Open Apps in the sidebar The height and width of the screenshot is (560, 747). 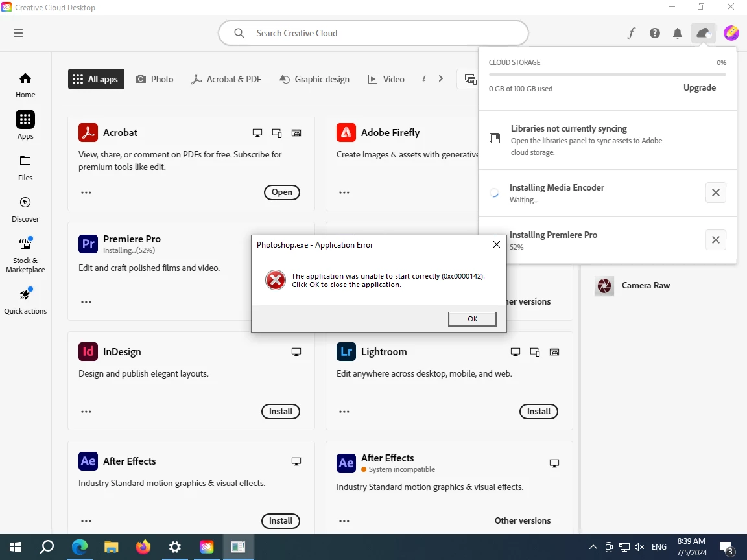pos(25,124)
